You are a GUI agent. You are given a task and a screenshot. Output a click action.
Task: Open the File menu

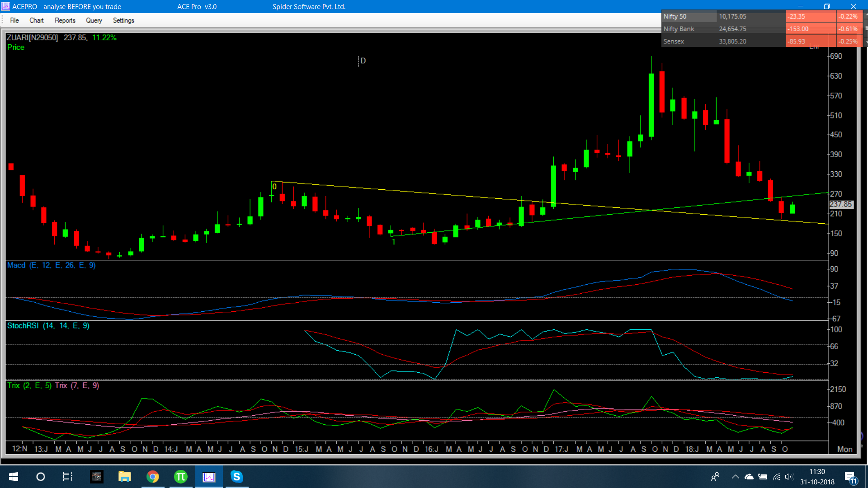pyautogui.click(x=14, y=20)
